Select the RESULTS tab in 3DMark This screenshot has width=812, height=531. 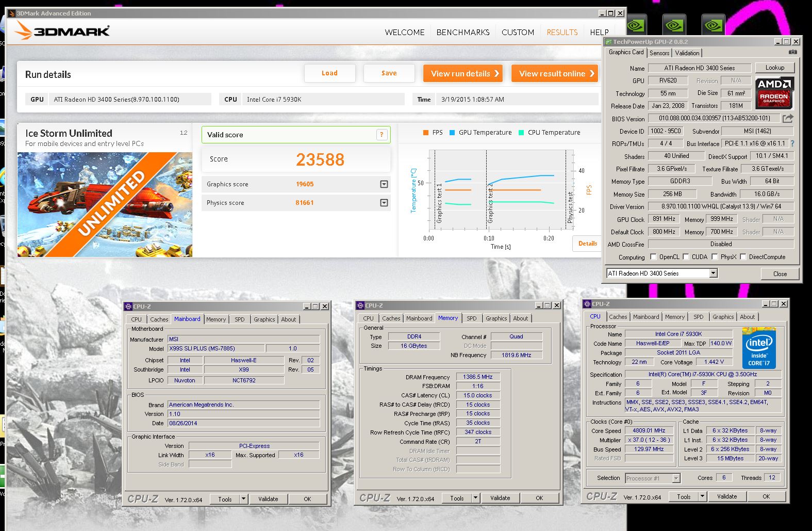coord(562,32)
